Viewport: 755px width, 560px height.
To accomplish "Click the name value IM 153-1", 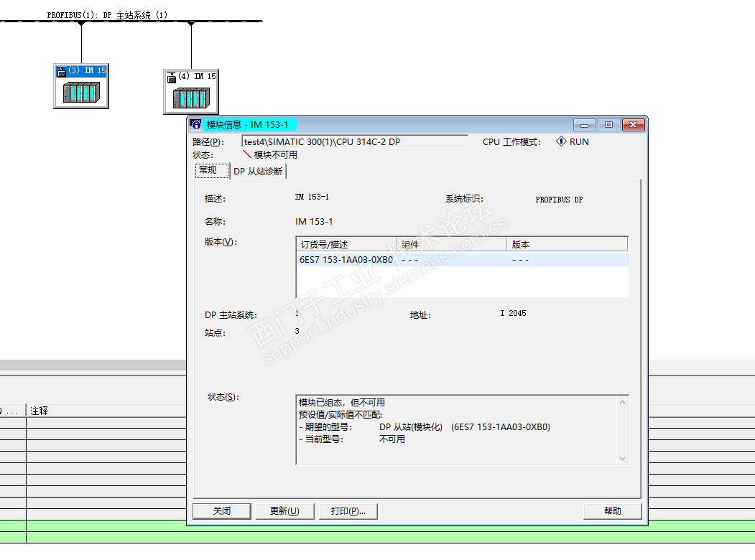I will (x=314, y=221).
